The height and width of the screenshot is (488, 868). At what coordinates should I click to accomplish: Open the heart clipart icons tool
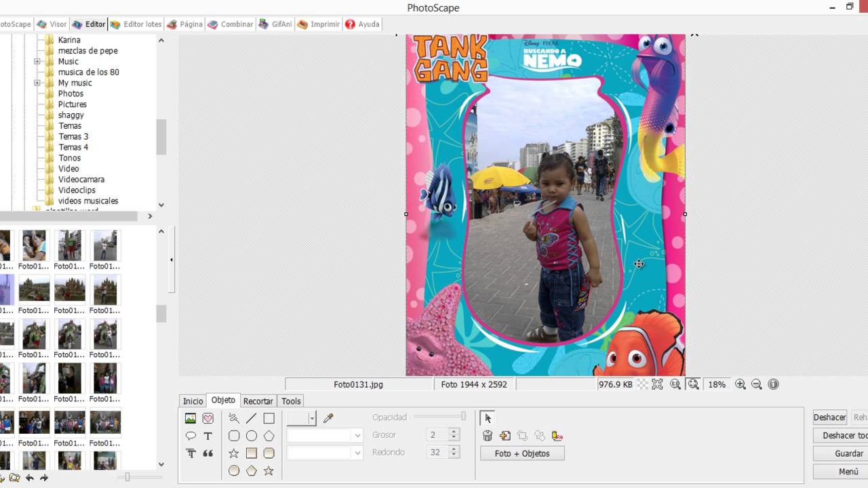[208, 418]
